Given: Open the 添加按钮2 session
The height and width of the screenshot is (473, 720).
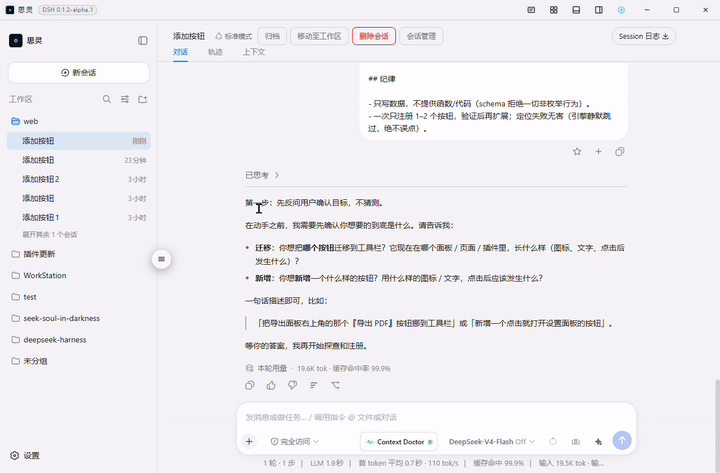Looking at the screenshot, I should click(79, 179).
